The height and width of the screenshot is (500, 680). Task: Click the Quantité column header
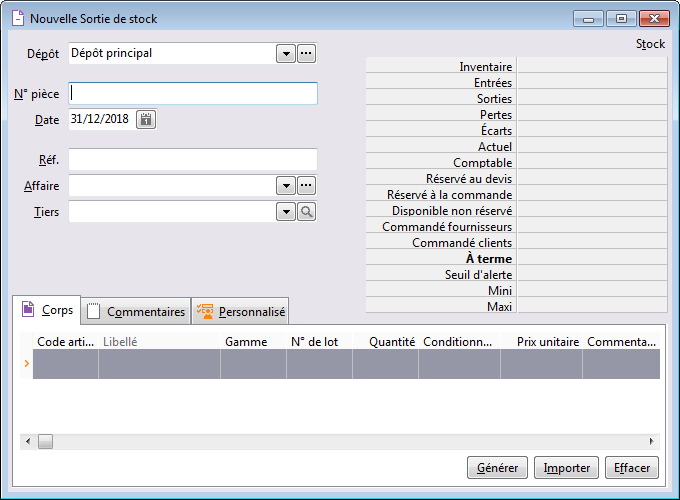[385, 341]
